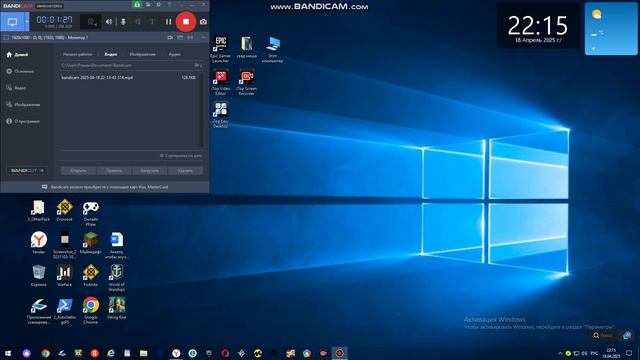Screen dimensions: 640x360
Task: Open the Word document on desktop
Action: point(117,245)
